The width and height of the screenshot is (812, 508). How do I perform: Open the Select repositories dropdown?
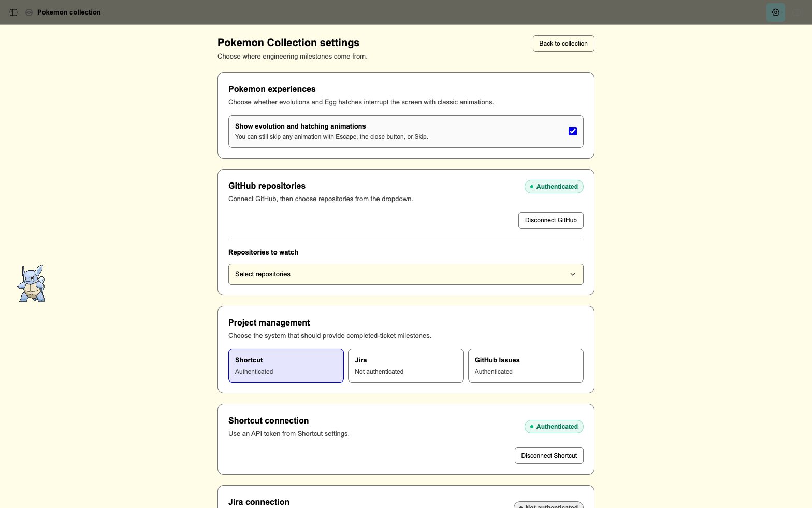click(406, 274)
